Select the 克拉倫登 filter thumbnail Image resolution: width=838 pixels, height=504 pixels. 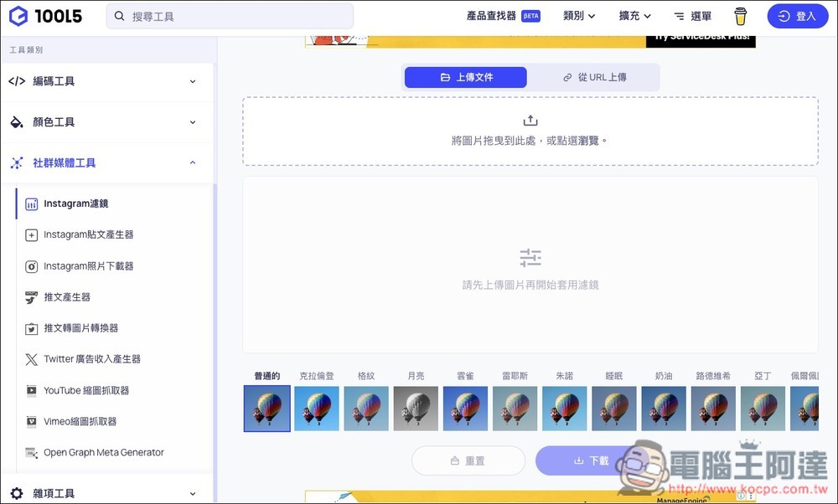(317, 408)
